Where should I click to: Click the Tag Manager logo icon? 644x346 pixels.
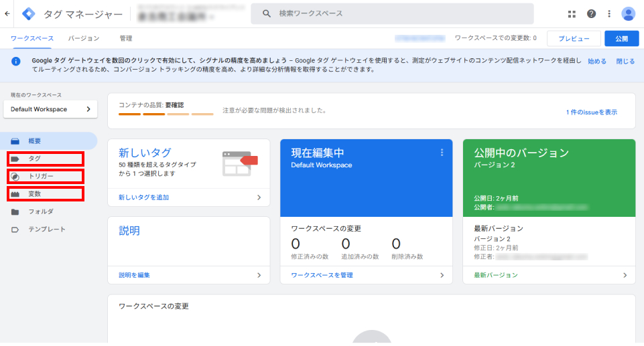[29, 13]
